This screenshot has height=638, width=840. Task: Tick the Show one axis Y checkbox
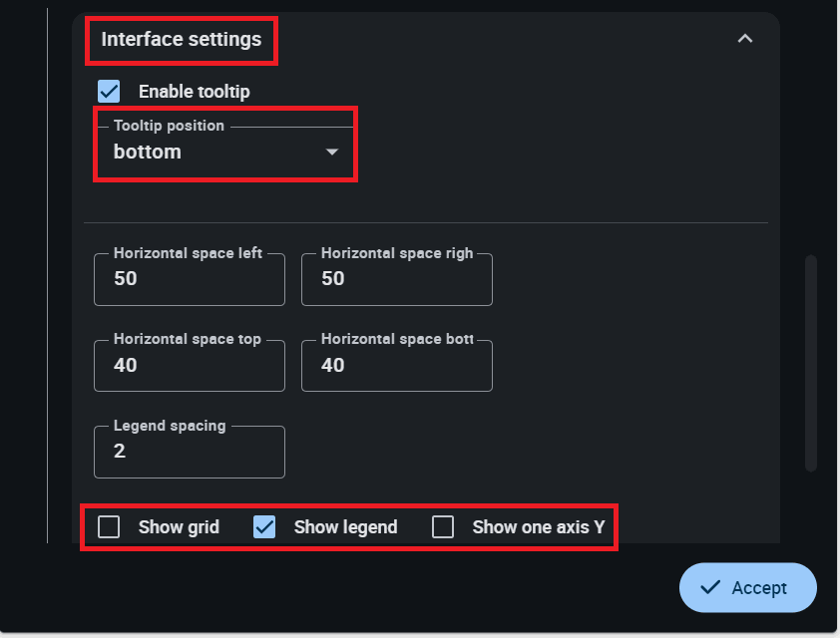click(x=443, y=527)
